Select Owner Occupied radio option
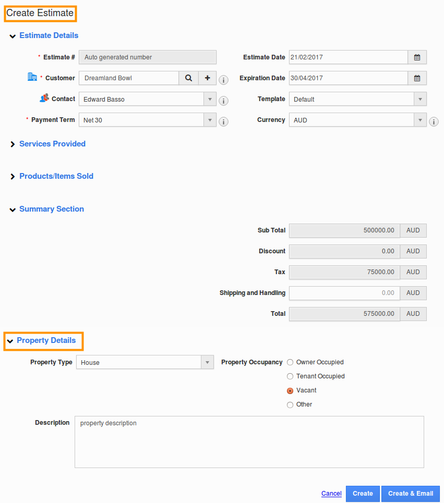Screen dimensions: 444x504 [290, 362]
